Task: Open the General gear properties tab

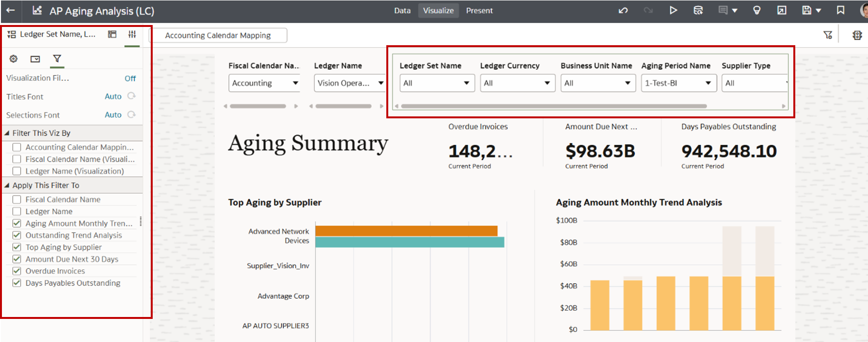Action: [13, 59]
